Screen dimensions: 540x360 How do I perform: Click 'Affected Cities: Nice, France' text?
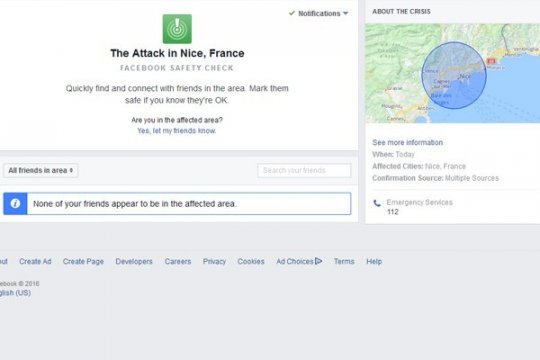point(419,166)
